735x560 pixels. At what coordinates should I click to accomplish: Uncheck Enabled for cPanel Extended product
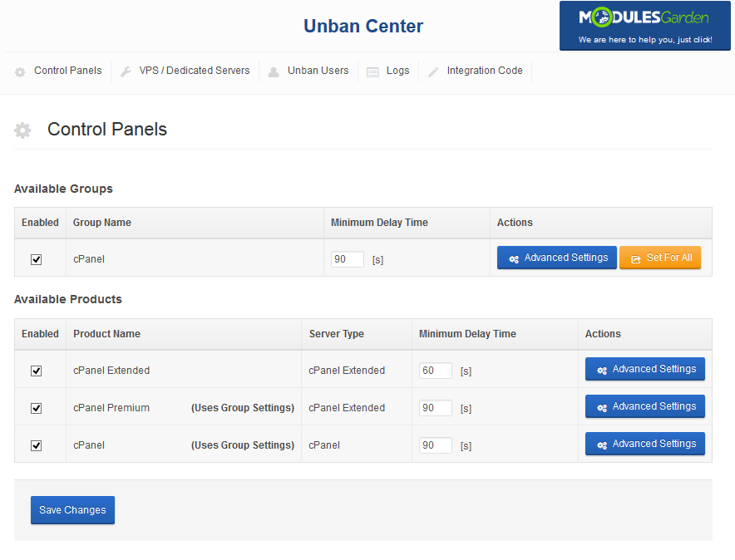[37, 371]
